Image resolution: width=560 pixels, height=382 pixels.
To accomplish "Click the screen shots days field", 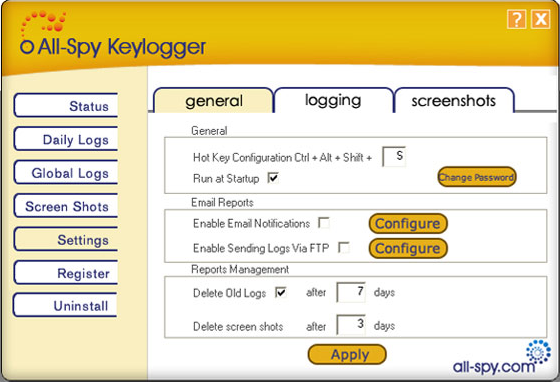I will point(351,325).
